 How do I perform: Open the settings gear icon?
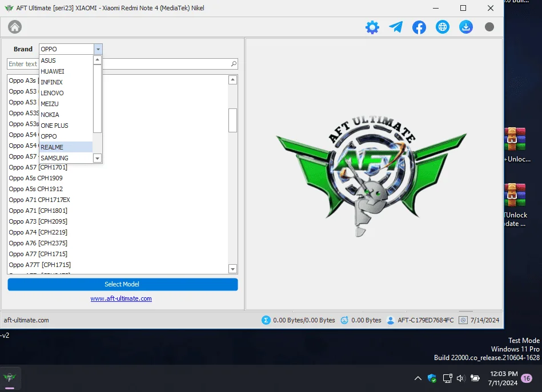pyautogui.click(x=372, y=27)
